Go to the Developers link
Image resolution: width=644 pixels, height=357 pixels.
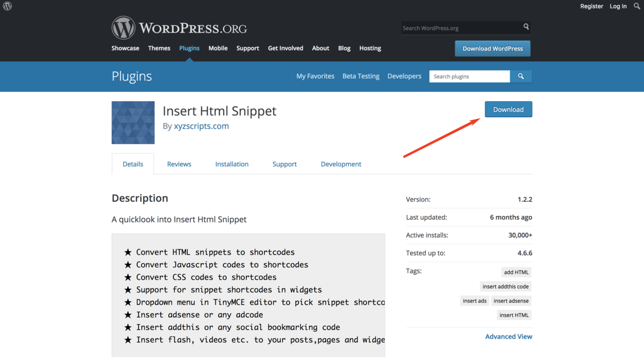pyautogui.click(x=404, y=76)
